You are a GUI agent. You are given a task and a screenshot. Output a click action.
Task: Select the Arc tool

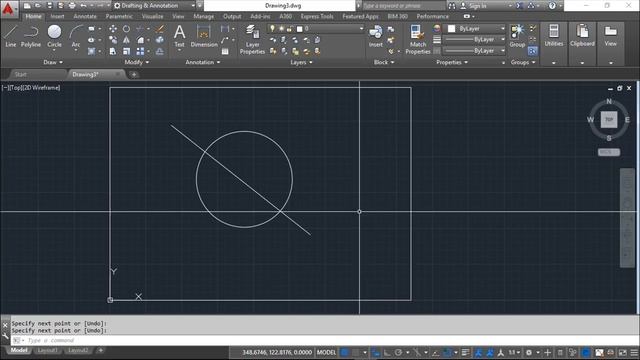point(76,36)
